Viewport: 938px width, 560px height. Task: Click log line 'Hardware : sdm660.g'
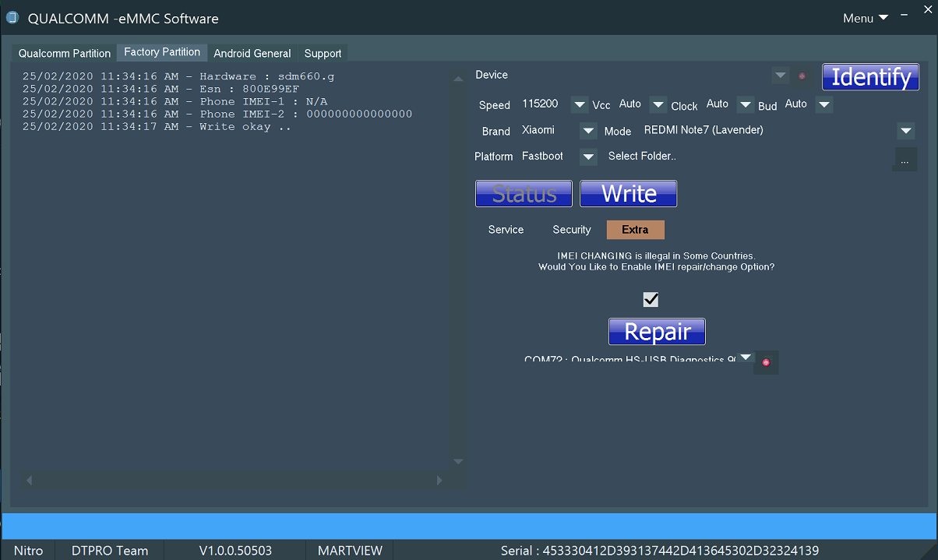pos(178,76)
